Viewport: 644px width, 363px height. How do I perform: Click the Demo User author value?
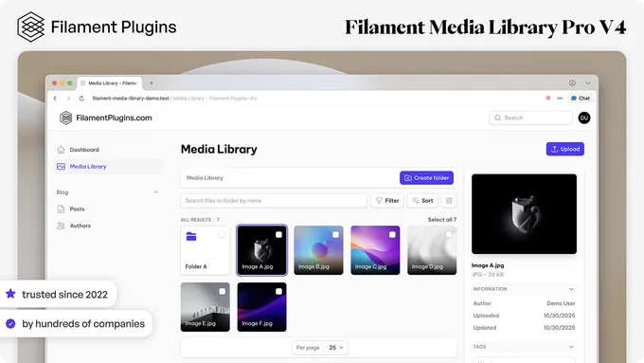pos(561,303)
